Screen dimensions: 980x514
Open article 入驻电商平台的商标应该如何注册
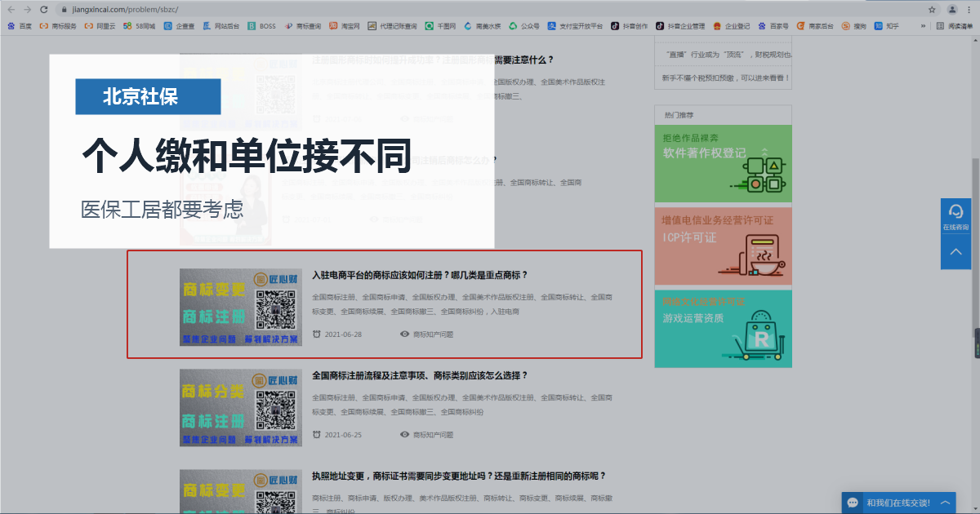coord(420,275)
